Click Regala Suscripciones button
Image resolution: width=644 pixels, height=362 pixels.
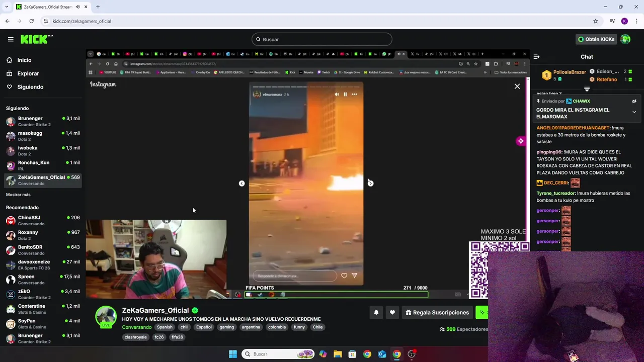437,312
